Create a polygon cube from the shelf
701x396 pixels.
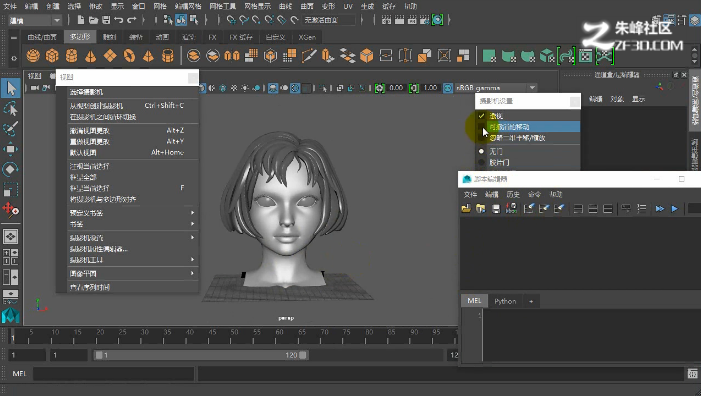click(x=52, y=55)
